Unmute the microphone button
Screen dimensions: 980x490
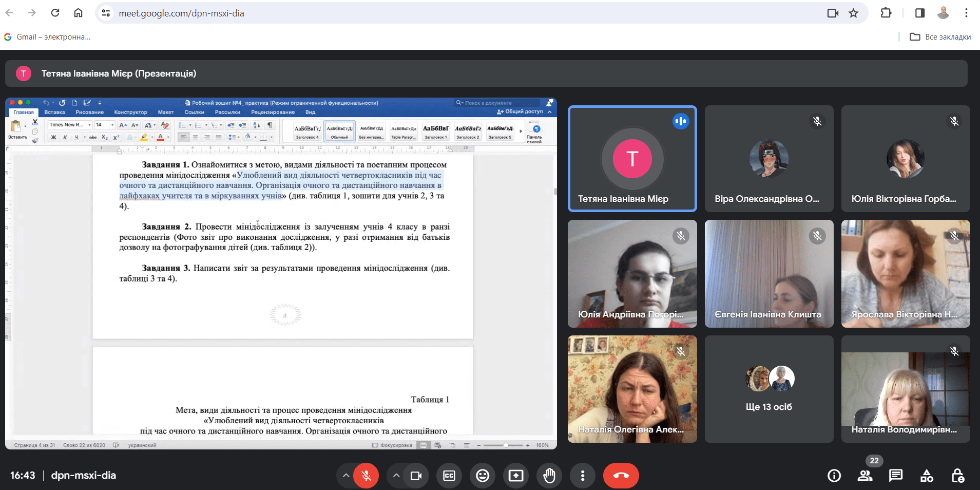coord(366,475)
